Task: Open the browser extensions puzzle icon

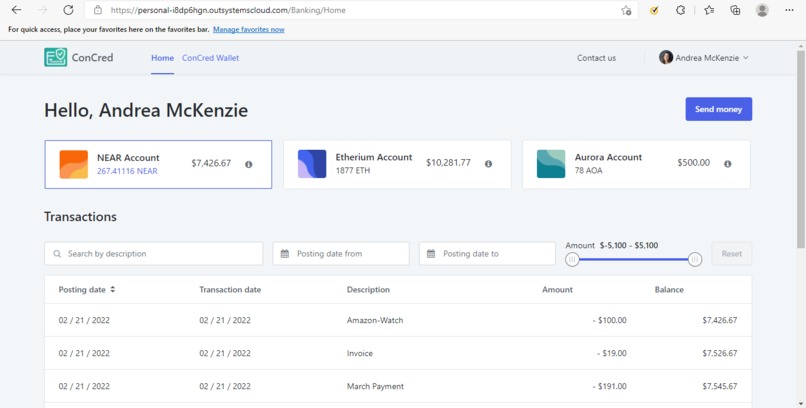Action: click(x=681, y=10)
